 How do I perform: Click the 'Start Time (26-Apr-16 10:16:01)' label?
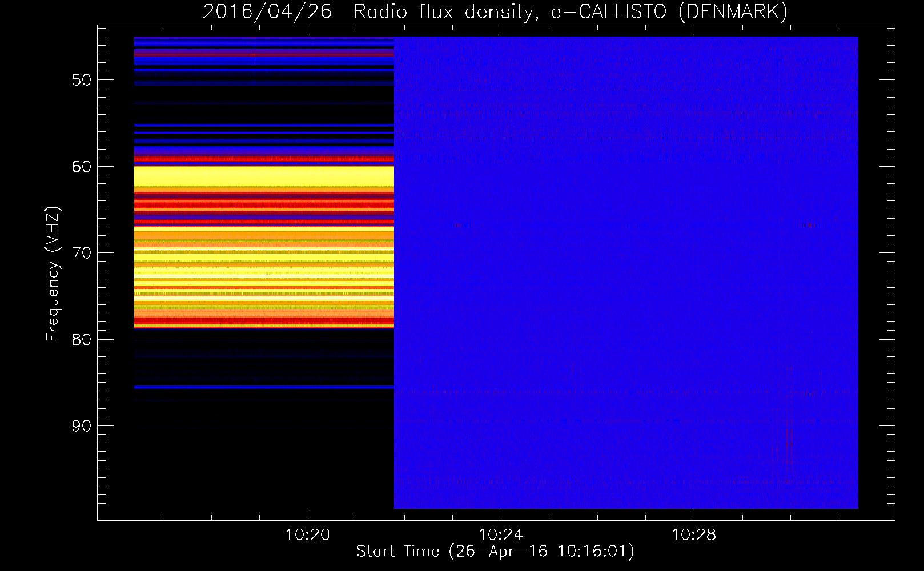click(495, 551)
